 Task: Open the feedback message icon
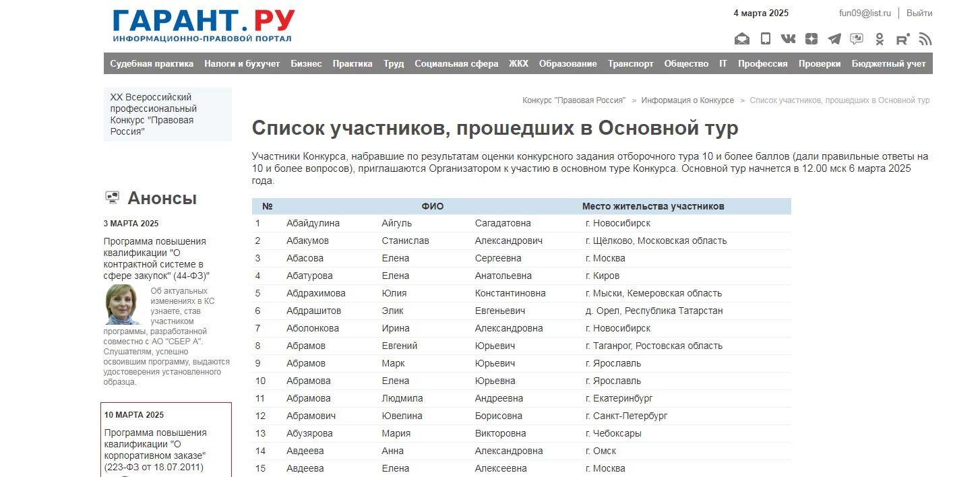(857, 38)
